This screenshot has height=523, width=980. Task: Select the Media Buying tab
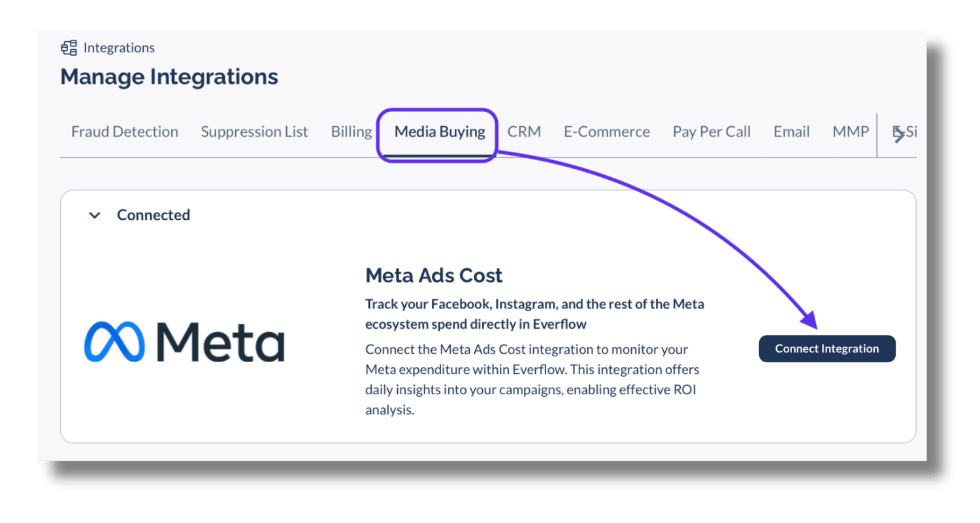(x=440, y=132)
